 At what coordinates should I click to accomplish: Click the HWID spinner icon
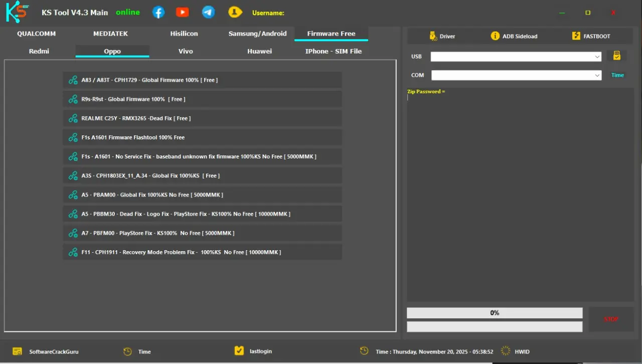pyautogui.click(x=506, y=351)
